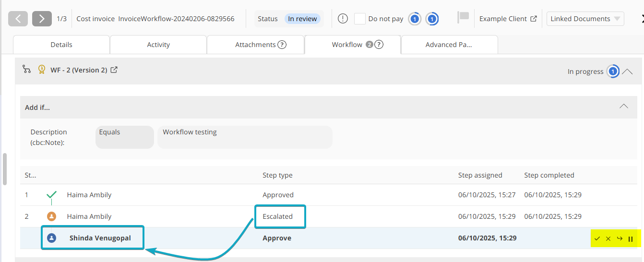Switch to the Details tab
This screenshot has width=644, height=262.
[x=61, y=45]
